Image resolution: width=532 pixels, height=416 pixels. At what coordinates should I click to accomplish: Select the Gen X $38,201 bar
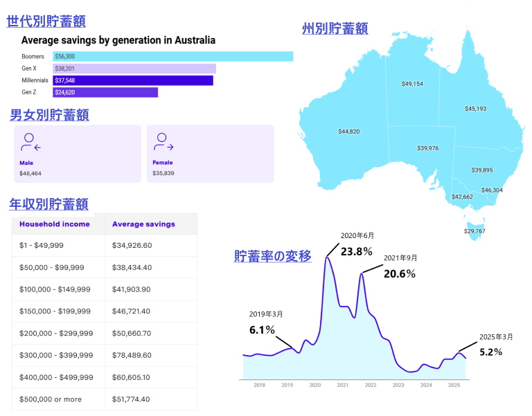(134, 69)
